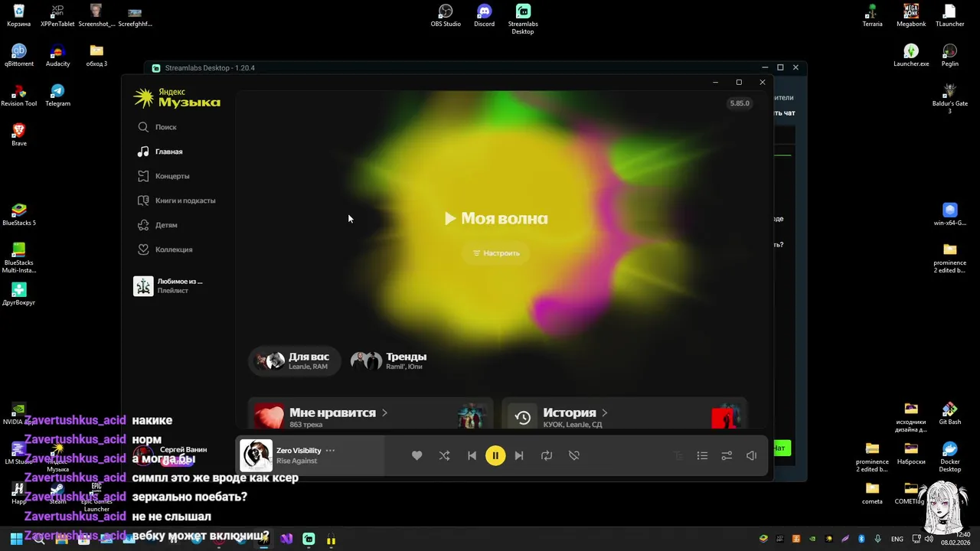Open Концерты section
This screenshot has width=980, height=551.
(x=163, y=176)
